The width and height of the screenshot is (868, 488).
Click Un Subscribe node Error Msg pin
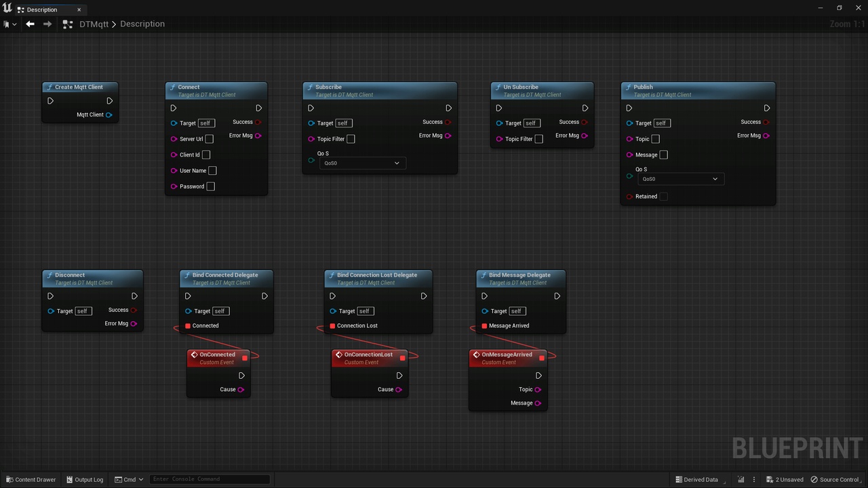pyautogui.click(x=585, y=136)
